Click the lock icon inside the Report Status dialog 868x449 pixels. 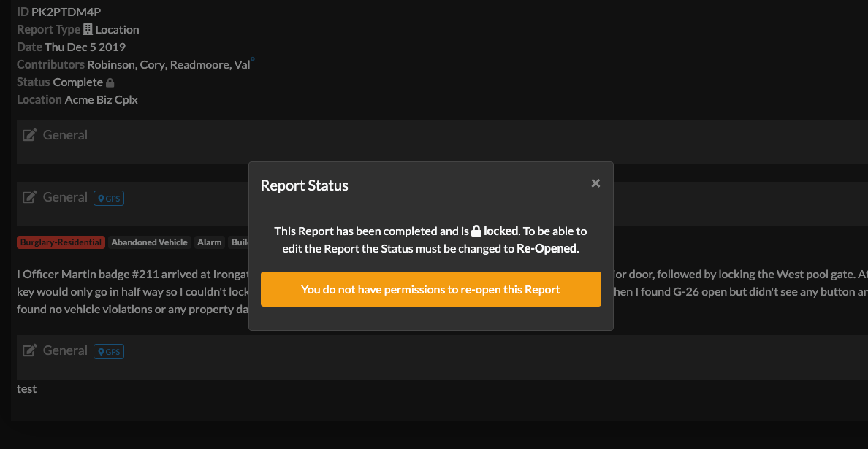coord(476,230)
